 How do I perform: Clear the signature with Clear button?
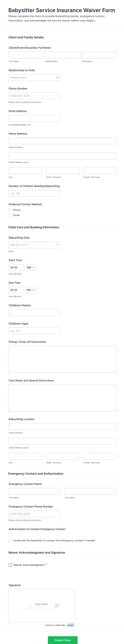(x=70, y=625)
